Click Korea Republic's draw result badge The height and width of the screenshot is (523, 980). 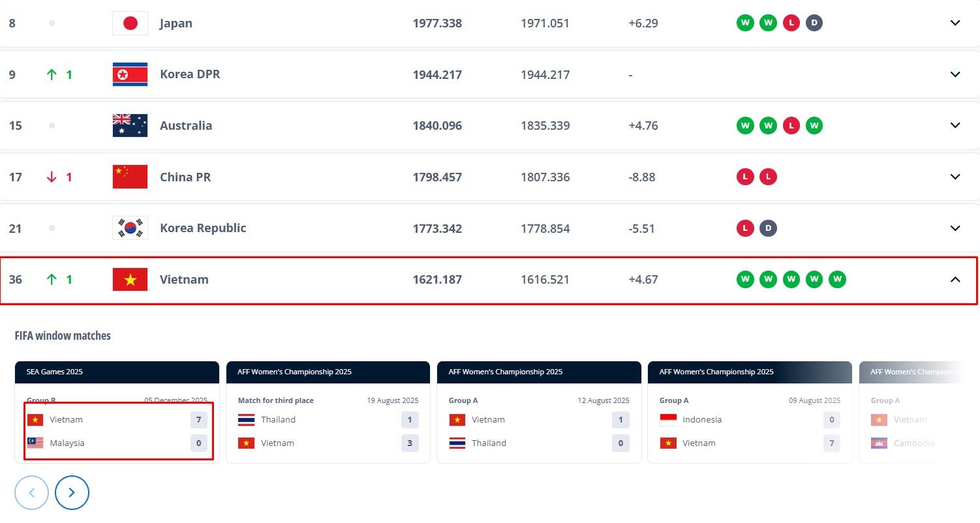[x=768, y=228]
